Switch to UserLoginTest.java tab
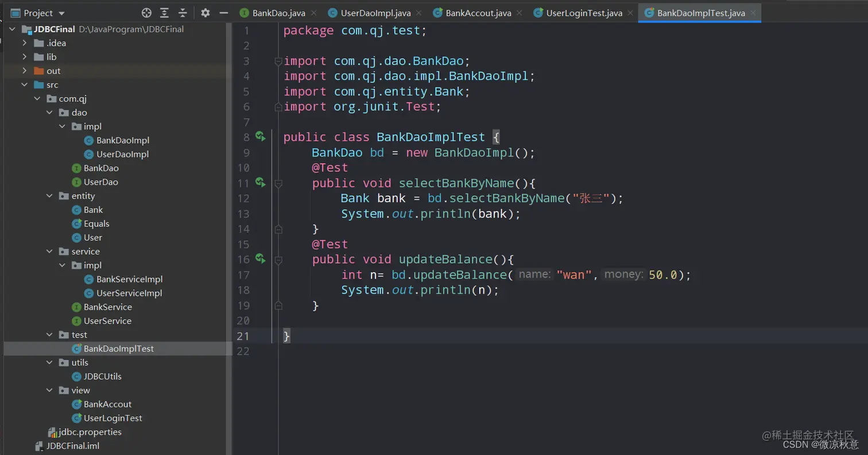Image resolution: width=868 pixels, height=455 pixels. point(584,13)
